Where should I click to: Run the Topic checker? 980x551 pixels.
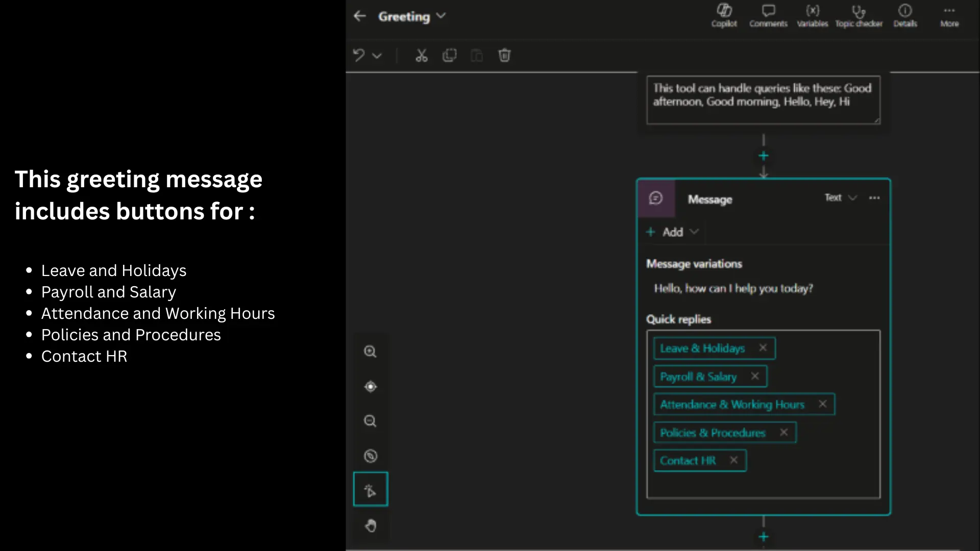tap(859, 15)
